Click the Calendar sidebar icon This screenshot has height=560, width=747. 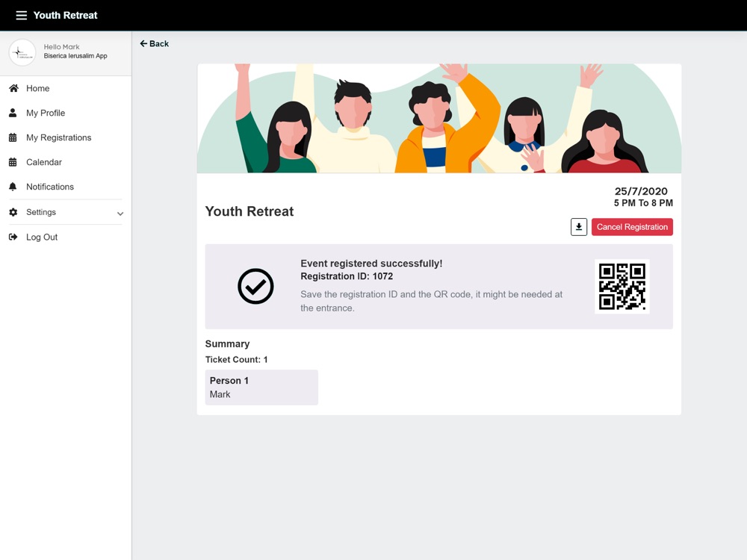pyautogui.click(x=13, y=162)
